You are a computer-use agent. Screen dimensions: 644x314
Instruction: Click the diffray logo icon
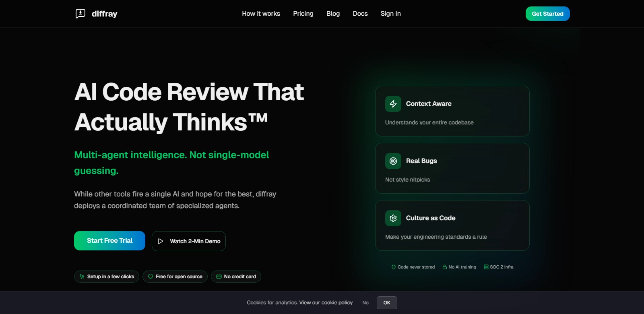click(80, 14)
